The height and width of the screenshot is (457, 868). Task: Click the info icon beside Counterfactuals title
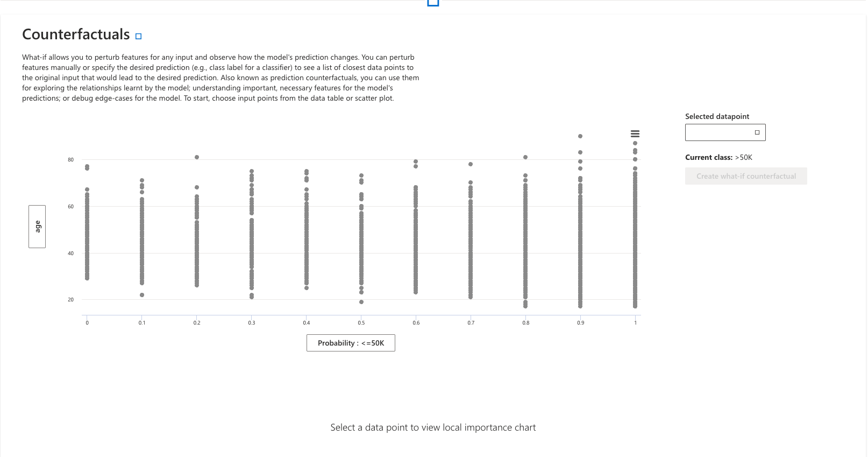[x=138, y=37]
